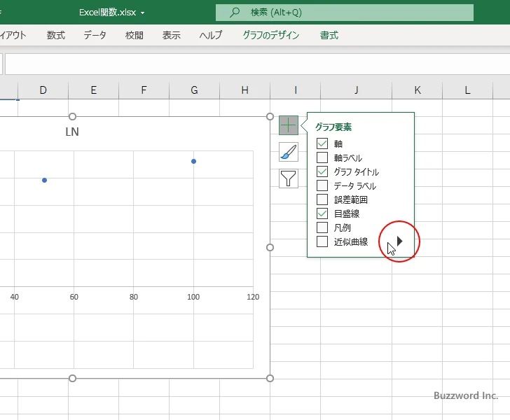
Task: Select column E header
Action: pos(93,90)
